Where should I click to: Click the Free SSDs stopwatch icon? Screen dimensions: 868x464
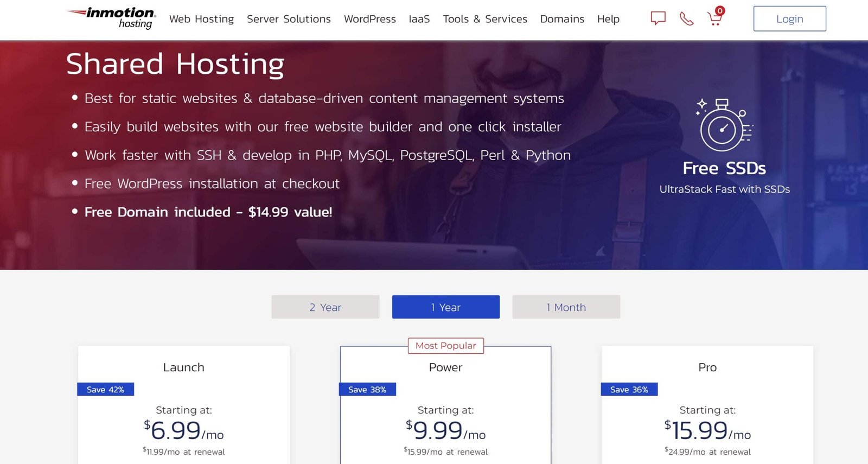coord(724,125)
